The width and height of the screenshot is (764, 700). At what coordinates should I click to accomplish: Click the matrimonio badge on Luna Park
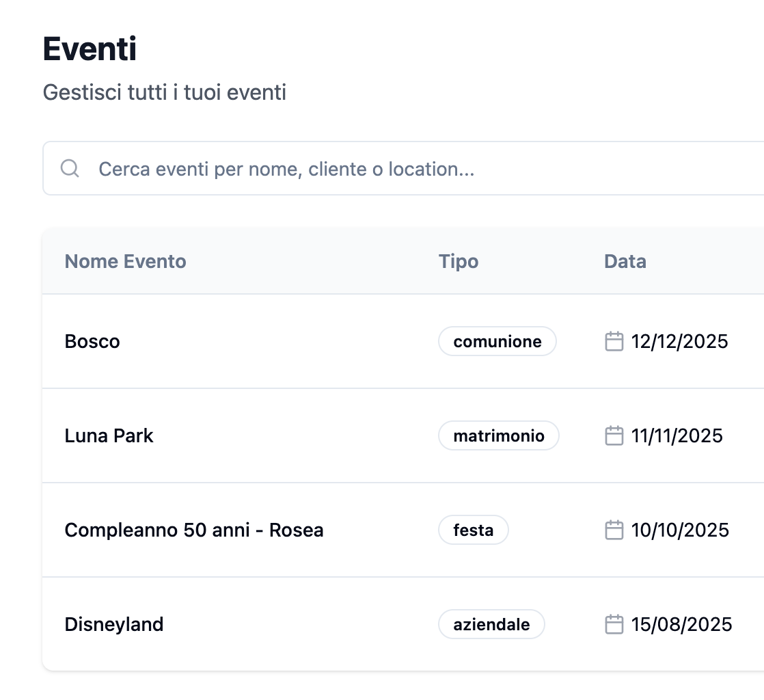tap(498, 435)
